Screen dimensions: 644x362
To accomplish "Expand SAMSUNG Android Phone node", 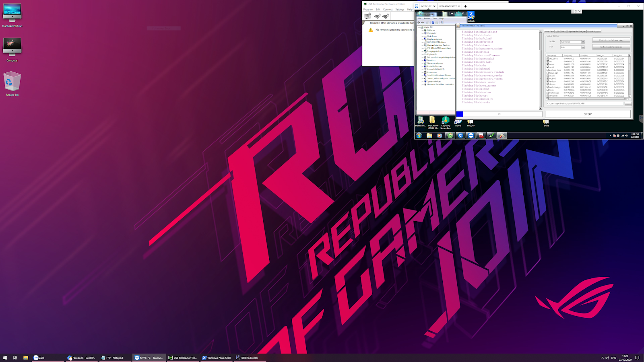I will (422, 75).
